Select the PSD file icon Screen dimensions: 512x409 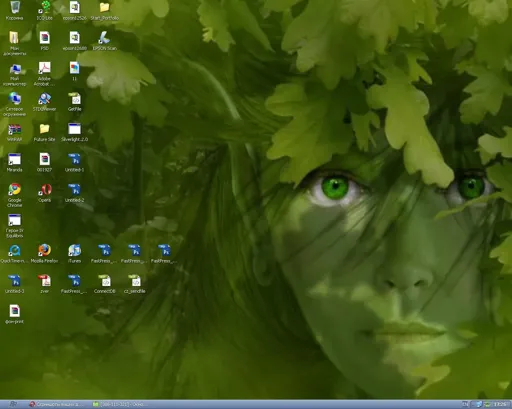point(45,41)
